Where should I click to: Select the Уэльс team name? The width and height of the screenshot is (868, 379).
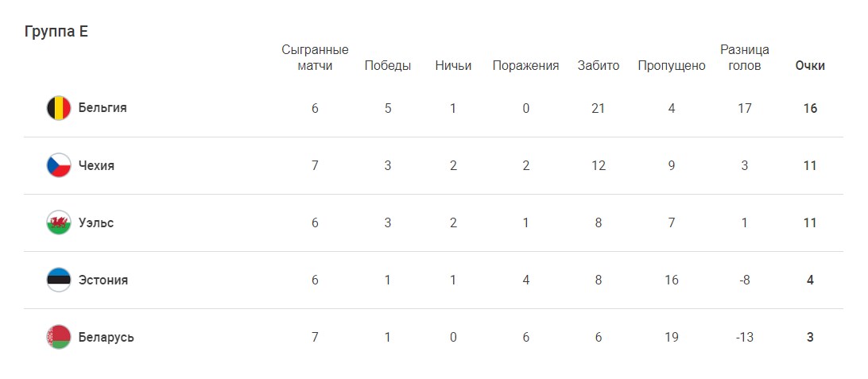tap(96, 222)
